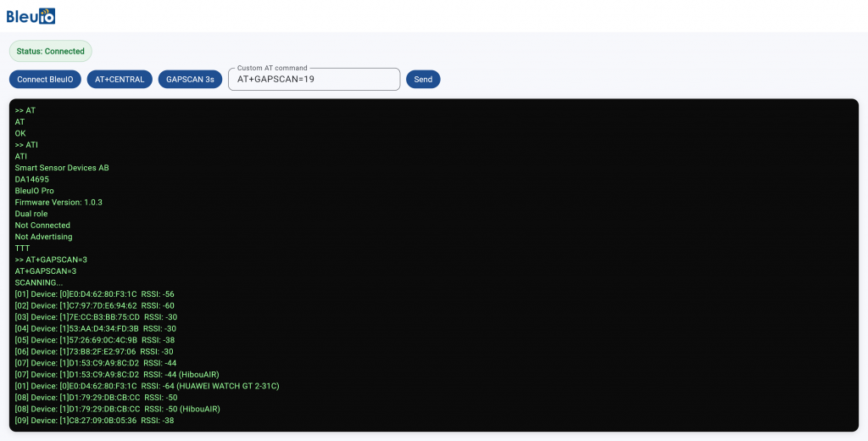Select the "Firmware Version: 1.0.3" line
Viewport: 868px width, 441px height.
[58, 202]
